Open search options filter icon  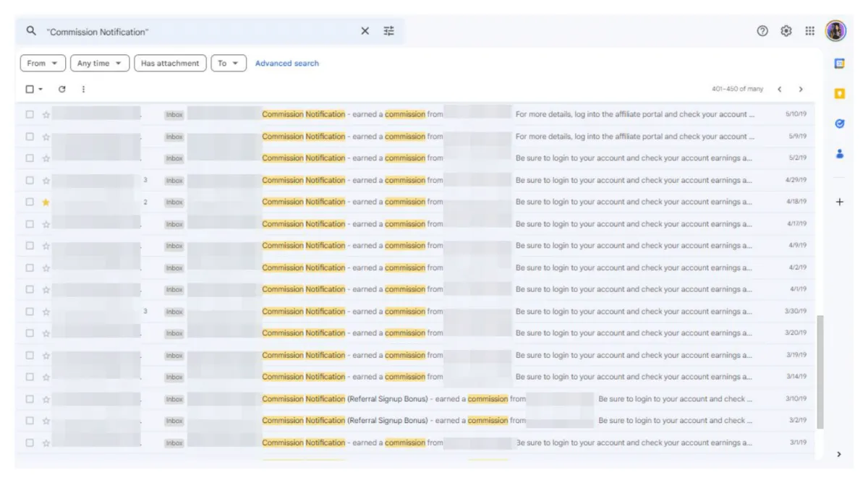(x=389, y=31)
